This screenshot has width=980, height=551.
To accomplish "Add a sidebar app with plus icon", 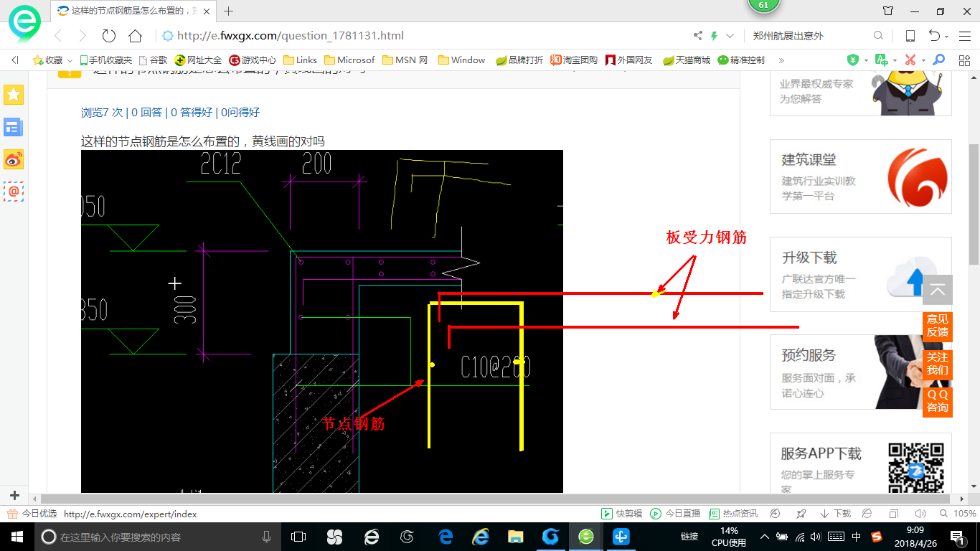I will pyautogui.click(x=14, y=496).
